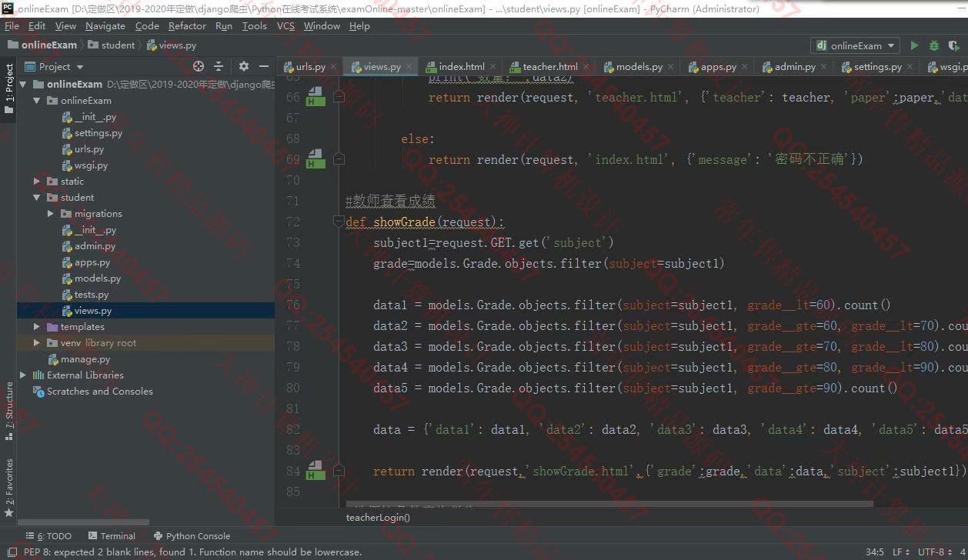This screenshot has height=560, width=968.
Task: Expand External Libraries node
Action: [23, 375]
